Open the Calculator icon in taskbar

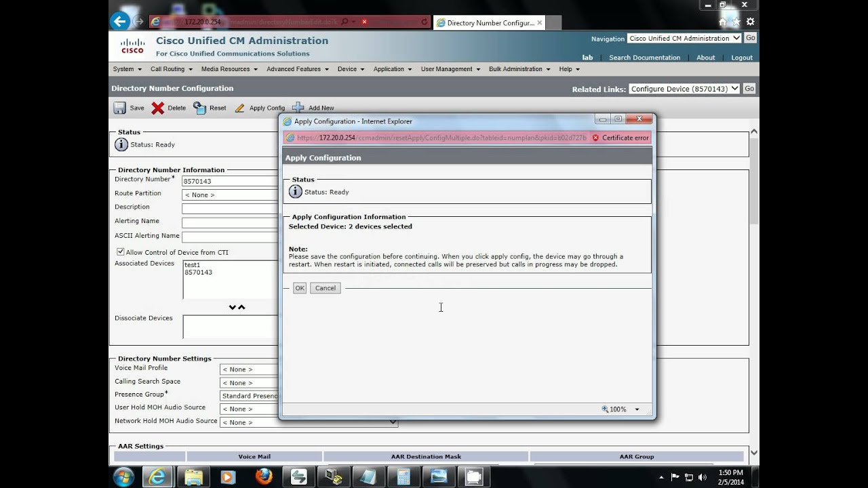point(403,477)
